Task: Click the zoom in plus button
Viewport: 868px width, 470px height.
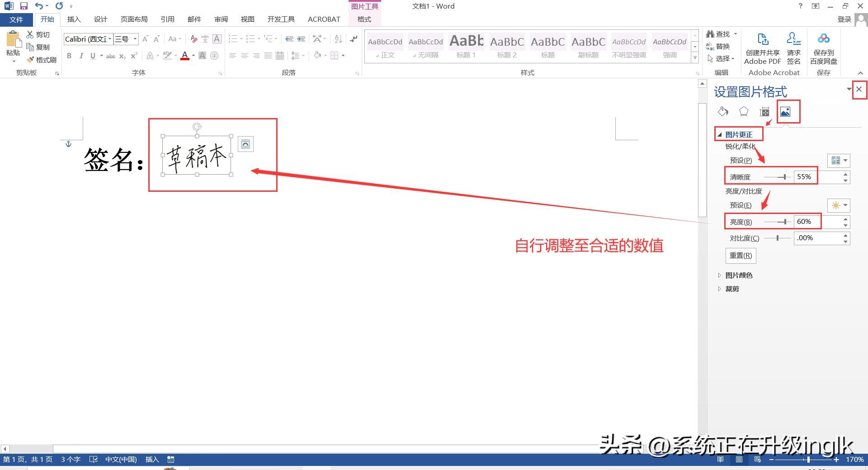Action: click(836, 460)
